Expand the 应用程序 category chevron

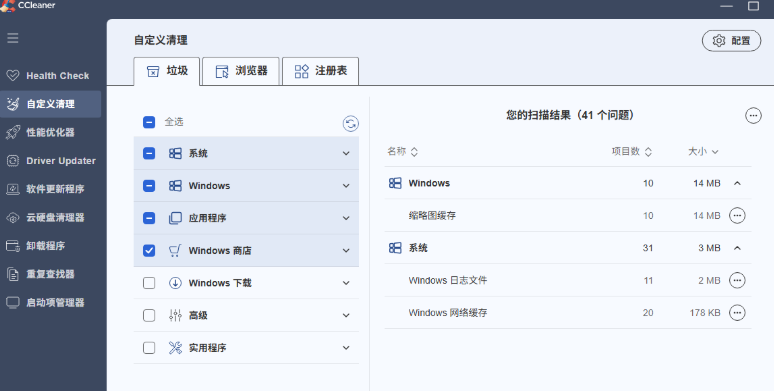tap(346, 218)
